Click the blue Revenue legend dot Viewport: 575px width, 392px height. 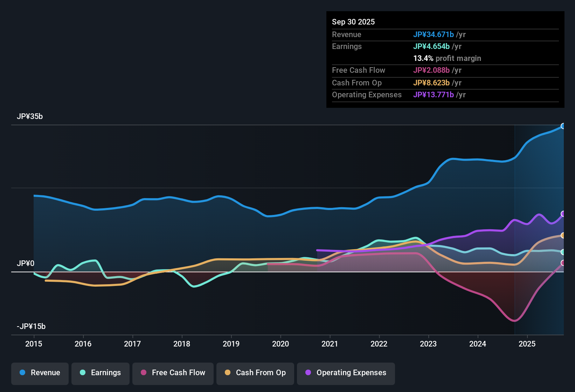pyautogui.click(x=22, y=373)
